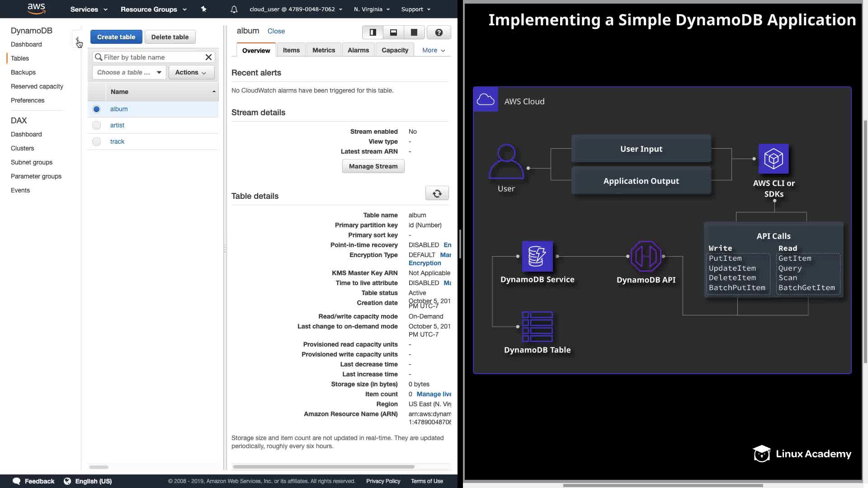
Task: Open the Capacity tab
Action: [395, 50]
